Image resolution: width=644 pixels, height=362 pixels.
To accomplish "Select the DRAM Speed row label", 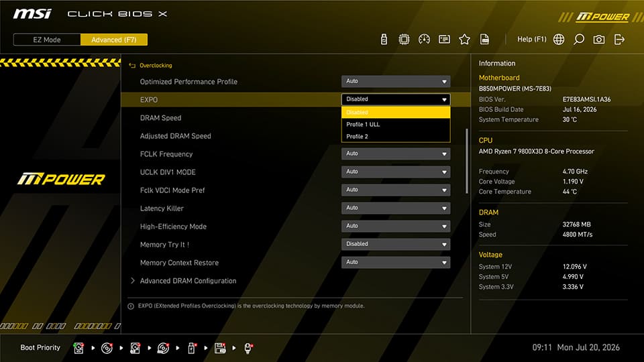I will (x=160, y=118).
